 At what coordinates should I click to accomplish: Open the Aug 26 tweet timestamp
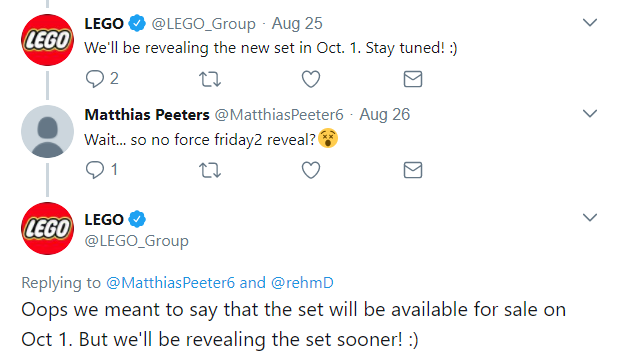384,115
